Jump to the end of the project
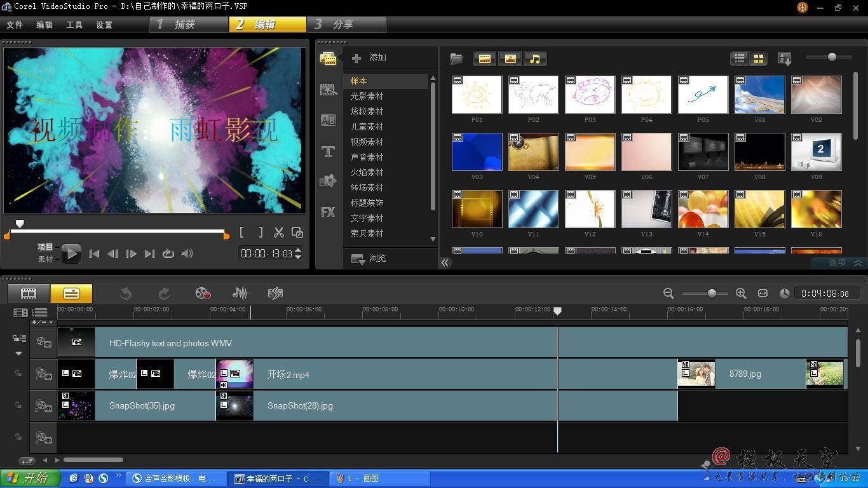This screenshot has height=488, width=868. coord(149,254)
